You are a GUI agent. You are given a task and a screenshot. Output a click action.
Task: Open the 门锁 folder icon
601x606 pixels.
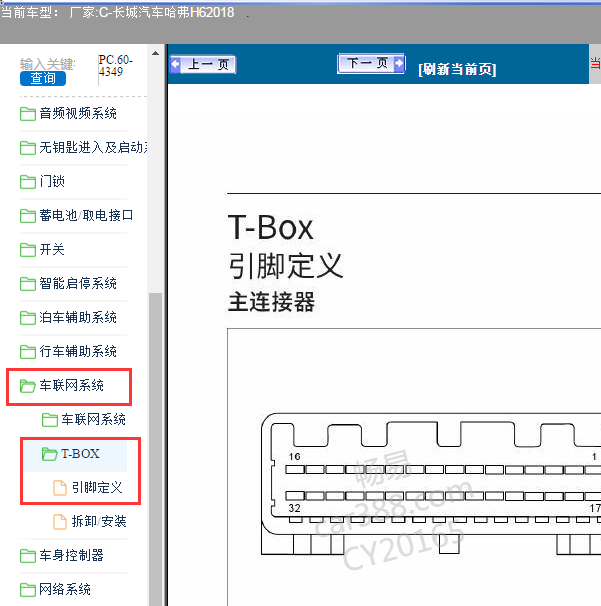coord(28,182)
